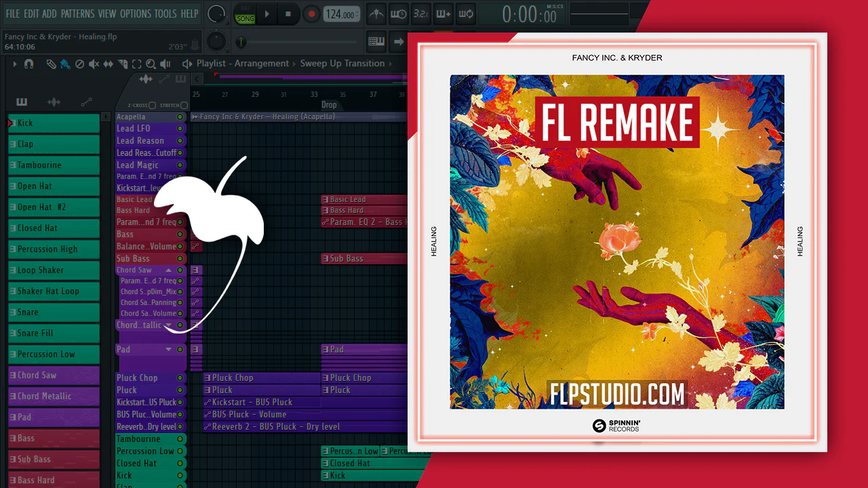Viewport: 868px width, 488px height.
Task: Click the metronome icon in top toolbar
Action: (x=376, y=14)
